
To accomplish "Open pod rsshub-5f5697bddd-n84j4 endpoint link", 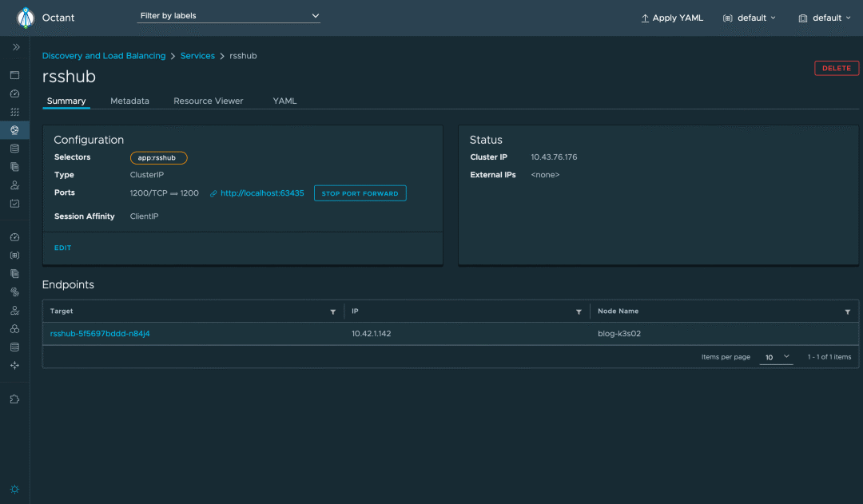I will pyautogui.click(x=100, y=333).
